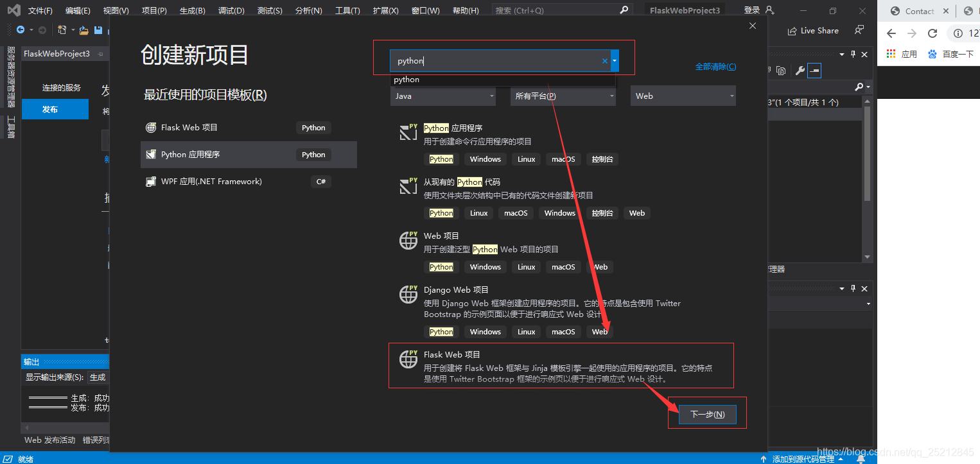Click the Solution Explorer search magnifier icon
Image resolution: width=980 pixels, height=464 pixels.
click(x=859, y=87)
